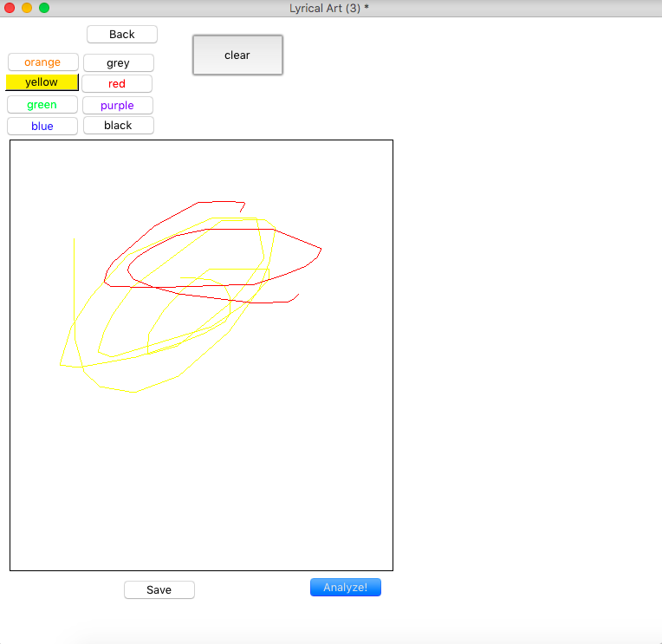This screenshot has height=644, width=662.
Task: Save the current drawing
Action: coord(159,590)
